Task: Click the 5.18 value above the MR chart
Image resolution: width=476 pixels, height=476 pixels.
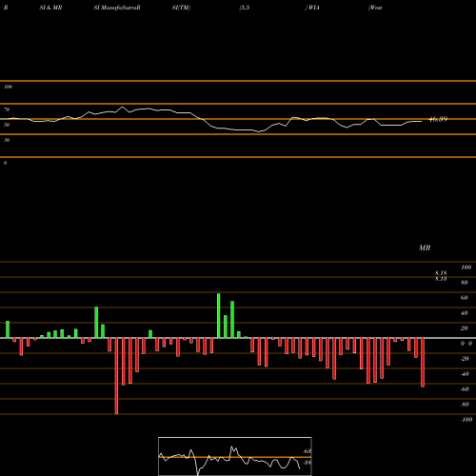Action: click(441, 273)
